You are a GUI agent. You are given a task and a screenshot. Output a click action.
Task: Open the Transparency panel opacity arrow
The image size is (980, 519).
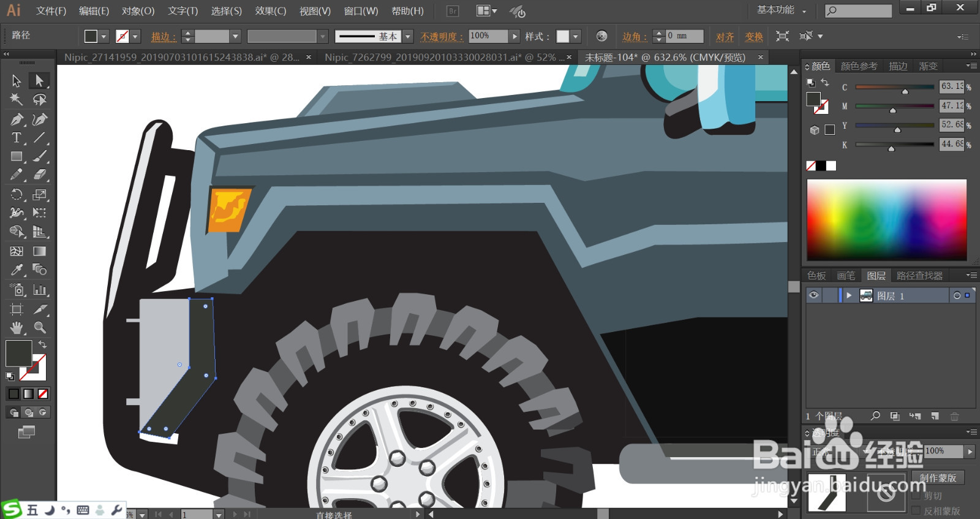click(x=970, y=451)
